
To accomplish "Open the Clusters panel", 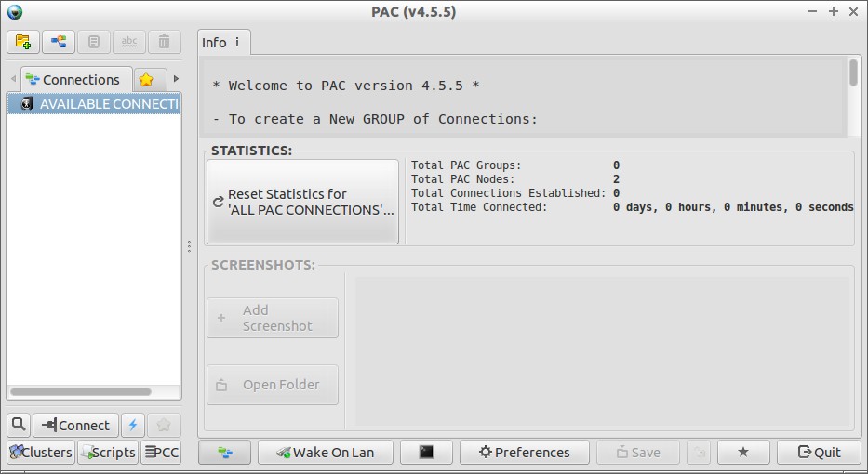I will pyautogui.click(x=41, y=453).
